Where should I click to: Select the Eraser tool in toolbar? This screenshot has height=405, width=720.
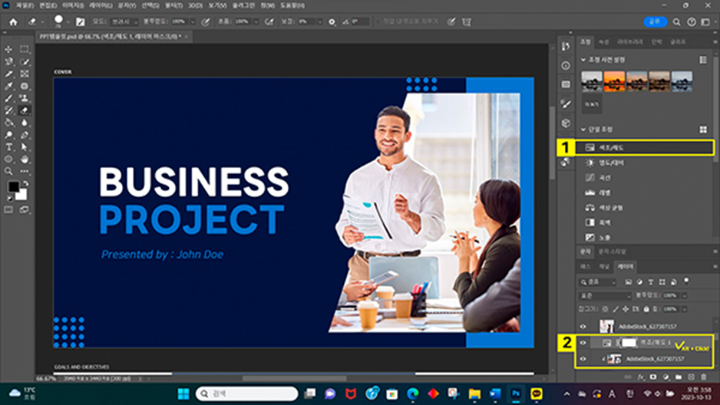tap(22, 110)
